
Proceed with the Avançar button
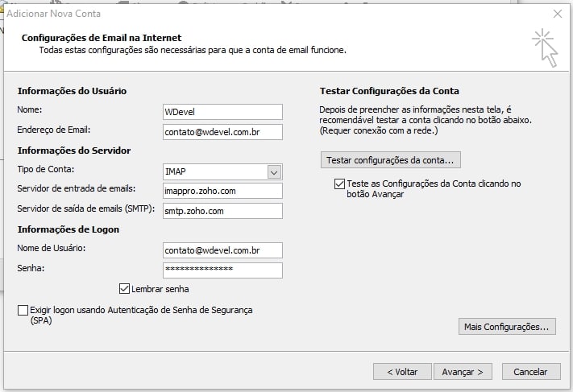tap(463, 372)
